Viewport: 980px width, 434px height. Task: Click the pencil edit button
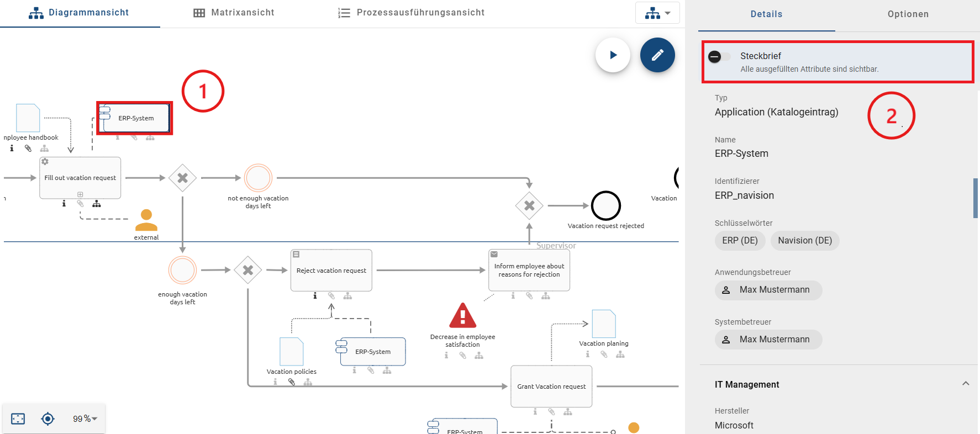[657, 55]
